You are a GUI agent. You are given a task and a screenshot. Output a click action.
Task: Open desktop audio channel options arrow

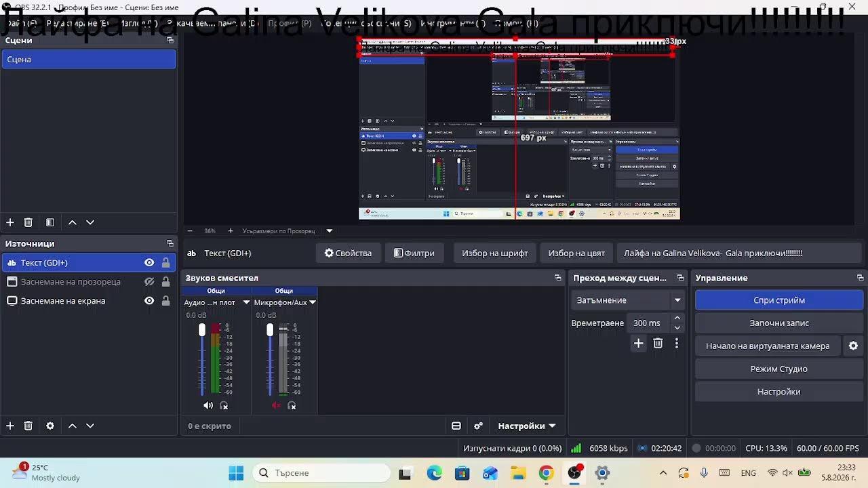pyautogui.click(x=246, y=302)
